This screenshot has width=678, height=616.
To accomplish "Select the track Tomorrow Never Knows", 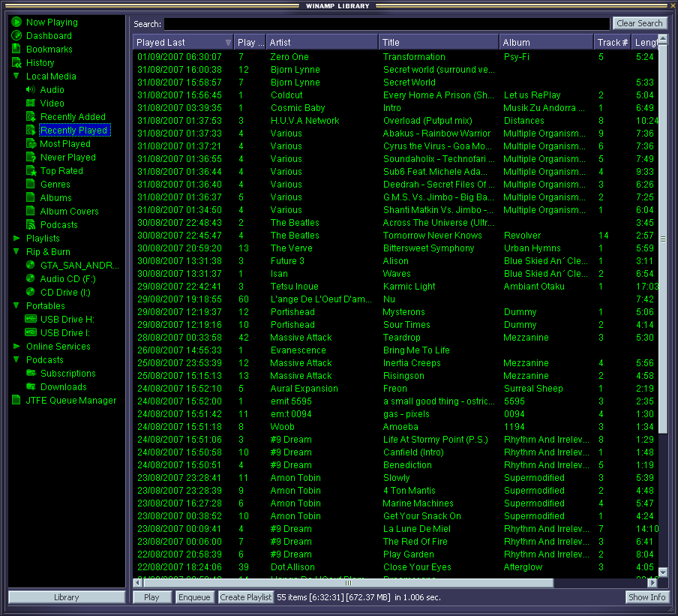I will coord(396,236).
